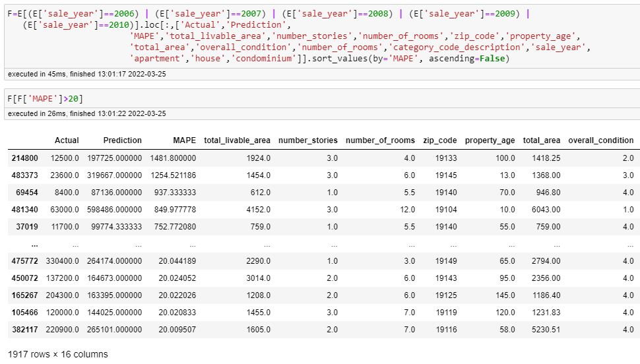Image resolution: width=640 pixels, height=364 pixels.
Task: Click 'executed in 26ms' timing text
Action: click(86, 113)
